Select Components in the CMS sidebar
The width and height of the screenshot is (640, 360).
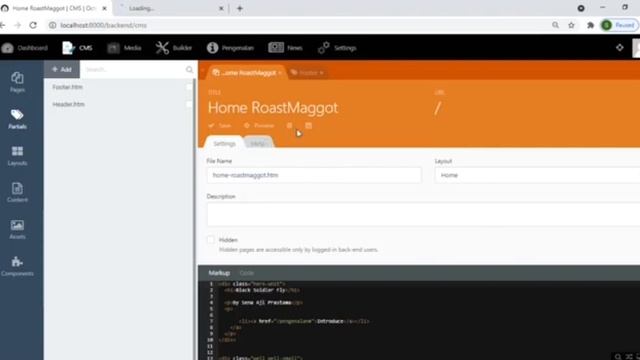tap(17, 266)
